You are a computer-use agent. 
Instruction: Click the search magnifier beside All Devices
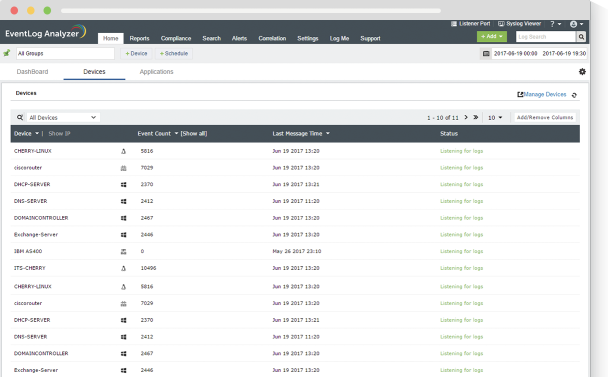coord(20,117)
